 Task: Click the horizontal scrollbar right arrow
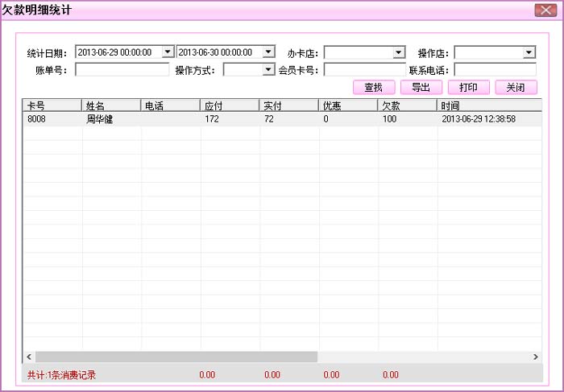pyautogui.click(x=536, y=357)
